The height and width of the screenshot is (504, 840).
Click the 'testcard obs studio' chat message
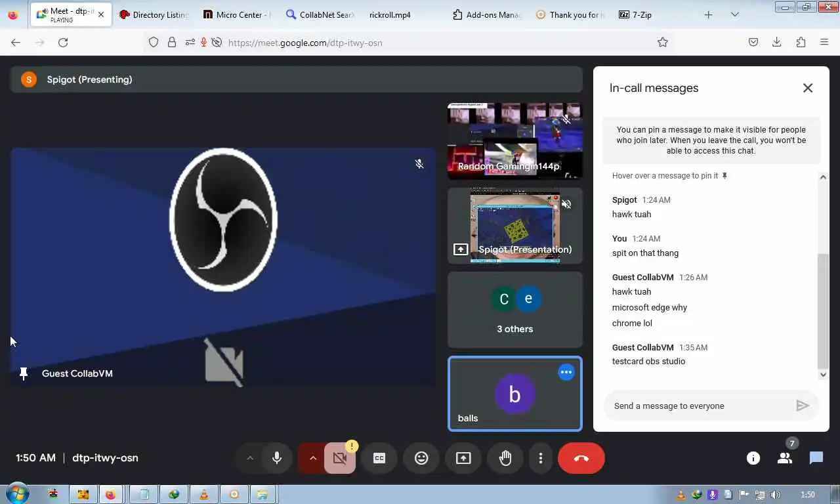(648, 362)
